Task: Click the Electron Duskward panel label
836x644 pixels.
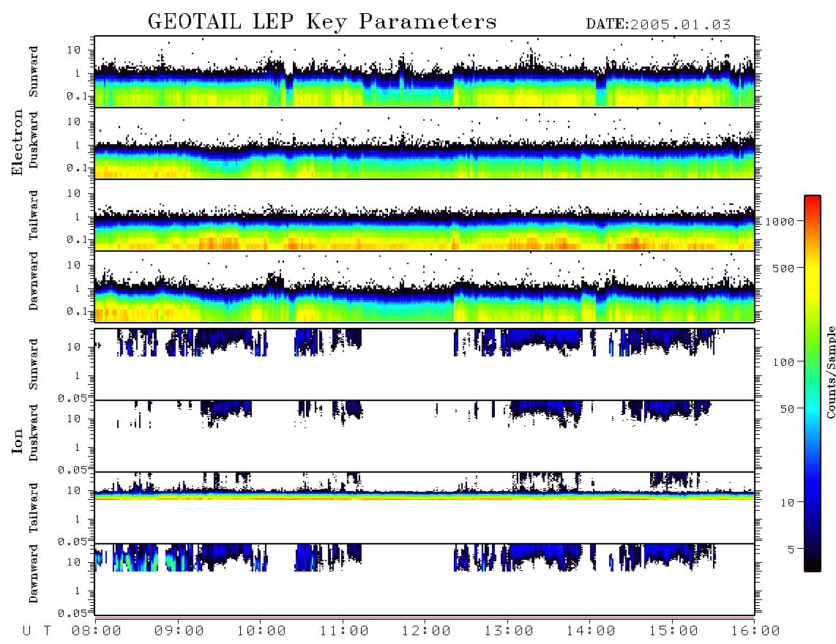Action: point(34,140)
